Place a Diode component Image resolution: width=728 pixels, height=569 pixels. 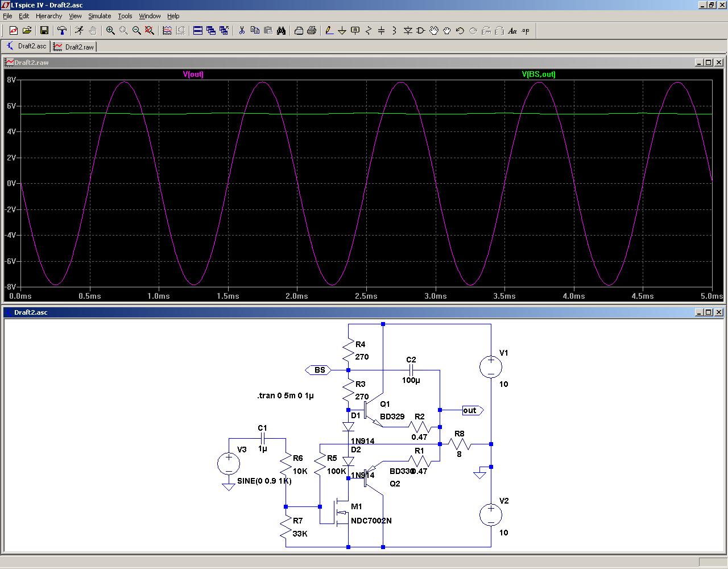408,31
